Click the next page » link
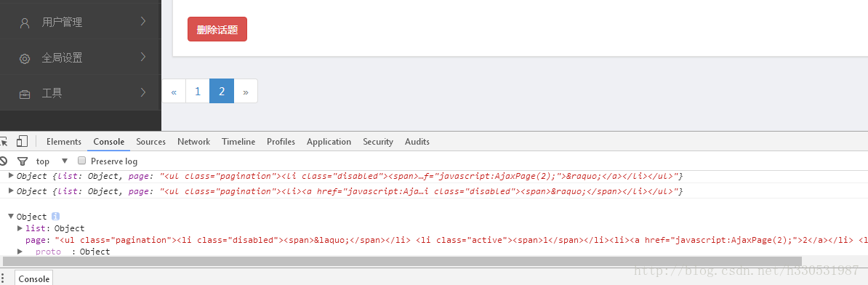868x285 pixels. pos(246,92)
